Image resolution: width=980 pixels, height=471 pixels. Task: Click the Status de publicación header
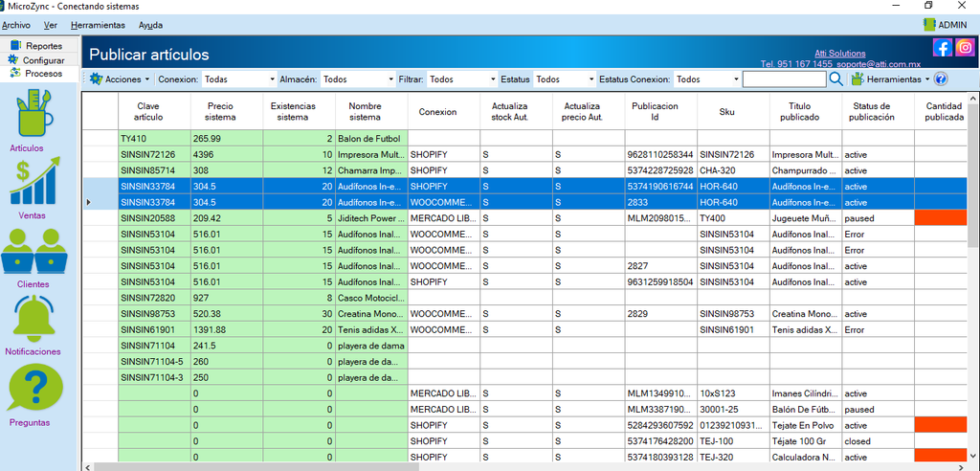pos(879,111)
